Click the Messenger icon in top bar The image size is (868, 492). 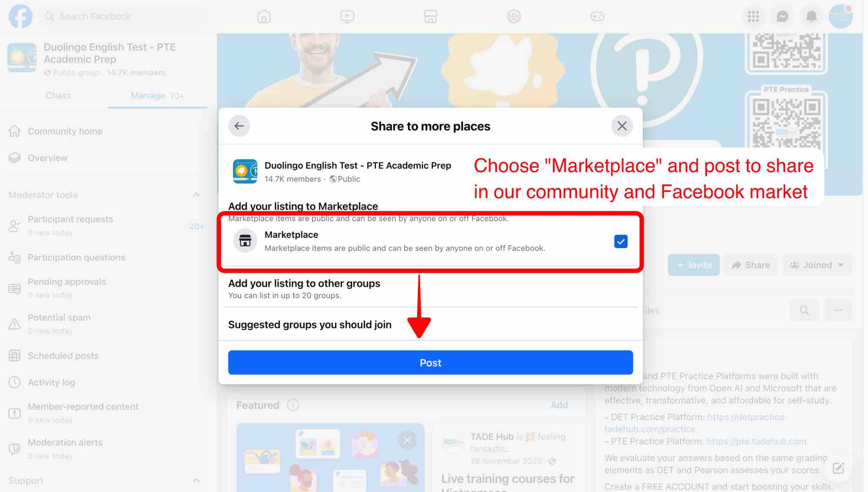(783, 16)
